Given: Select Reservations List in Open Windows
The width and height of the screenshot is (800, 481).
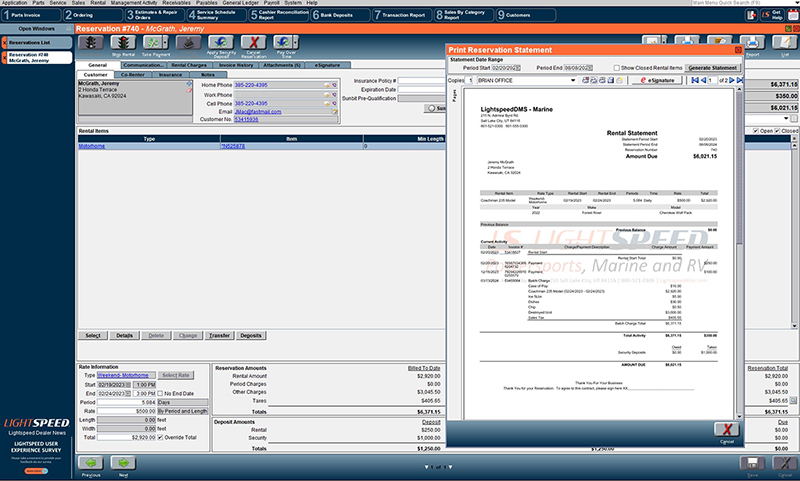Looking at the screenshot, I should [37, 43].
